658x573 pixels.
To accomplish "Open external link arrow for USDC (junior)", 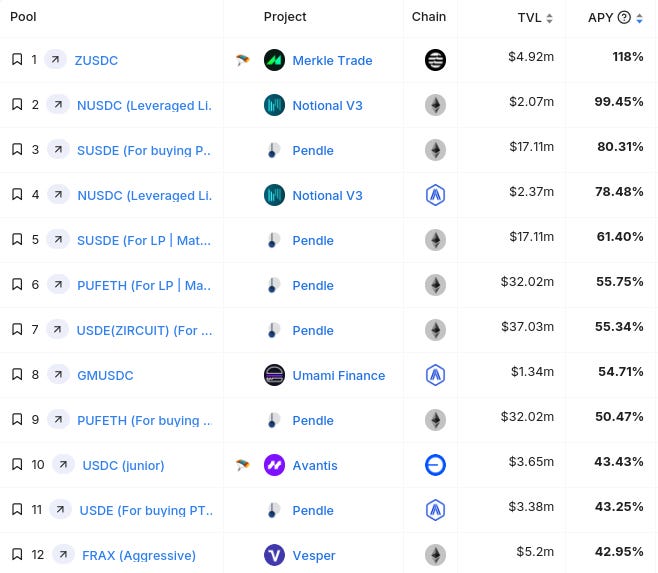I will pyautogui.click(x=63, y=464).
